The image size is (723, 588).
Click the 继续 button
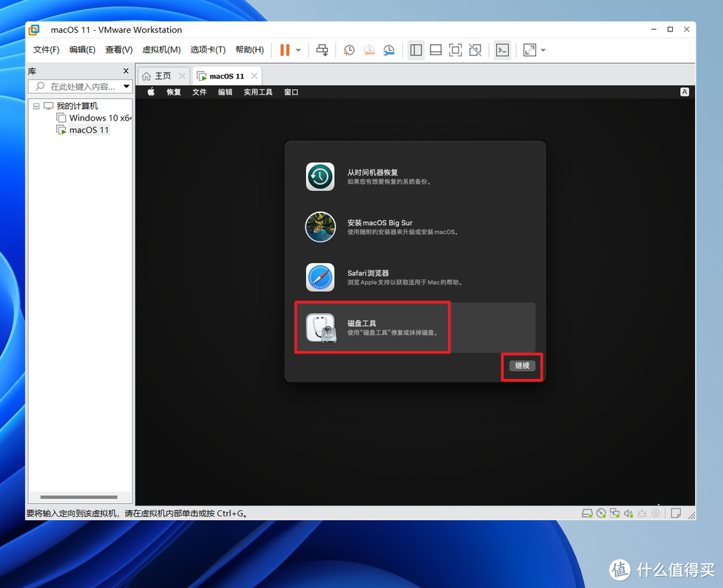coord(522,366)
